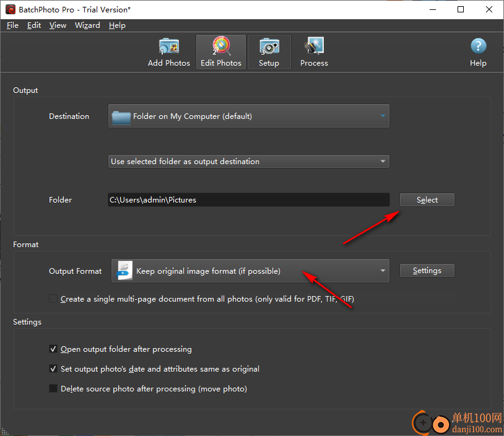Image resolution: width=504 pixels, height=436 pixels.
Task: Enable single multi-page document checkbox
Action: (x=53, y=299)
